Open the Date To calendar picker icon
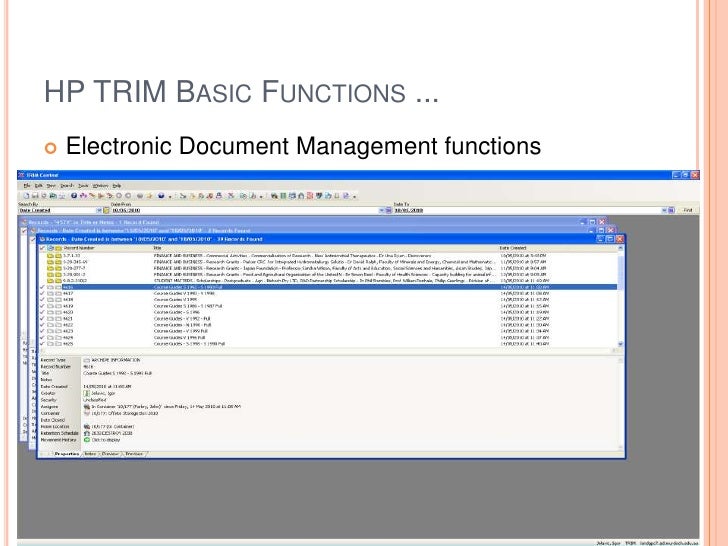This screenshot has width=728, height=546. click(x=671, y=210)
